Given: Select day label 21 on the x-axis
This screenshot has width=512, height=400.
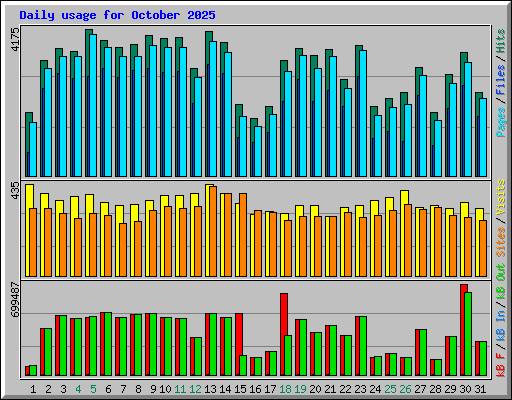Looking at the screenshot, I should [330, 389].
